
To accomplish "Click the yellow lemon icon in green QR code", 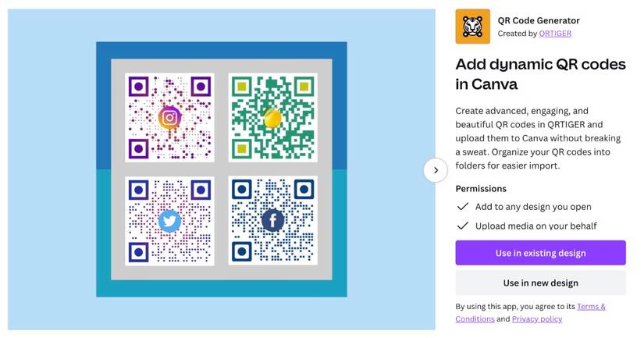I will point(272,118).
